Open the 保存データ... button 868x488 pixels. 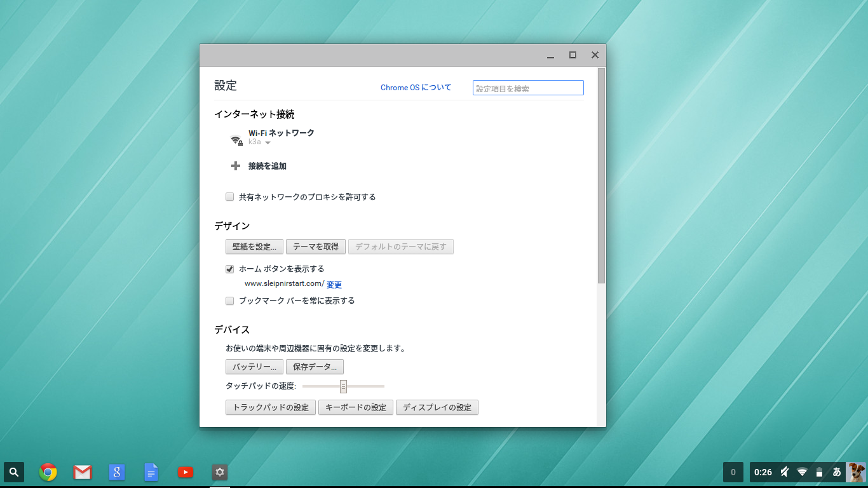click(315, 367)
